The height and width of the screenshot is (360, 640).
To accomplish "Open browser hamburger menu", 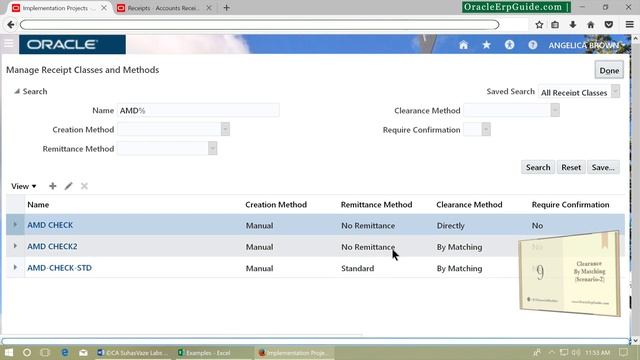I will [x=629, y=24].
